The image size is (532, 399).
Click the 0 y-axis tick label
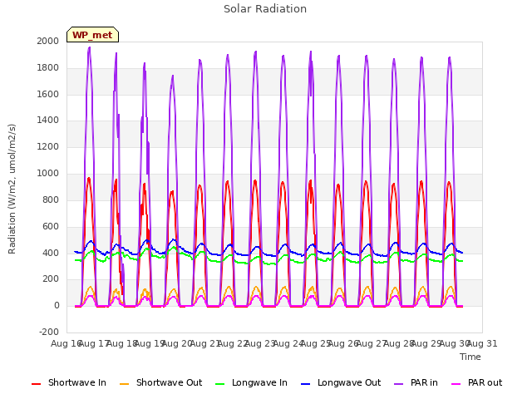57,305
